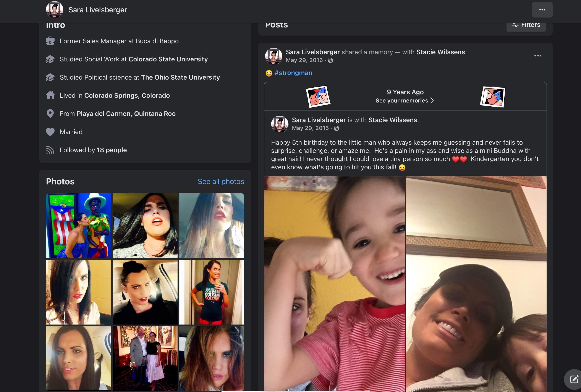Open the photo of boy flexing arm
Image resolution: width=581 pixels, height=392 pixels.
pos(335,284)
